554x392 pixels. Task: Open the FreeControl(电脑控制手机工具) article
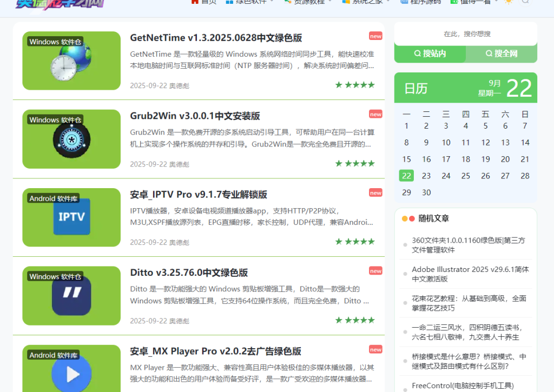point(463,386)
